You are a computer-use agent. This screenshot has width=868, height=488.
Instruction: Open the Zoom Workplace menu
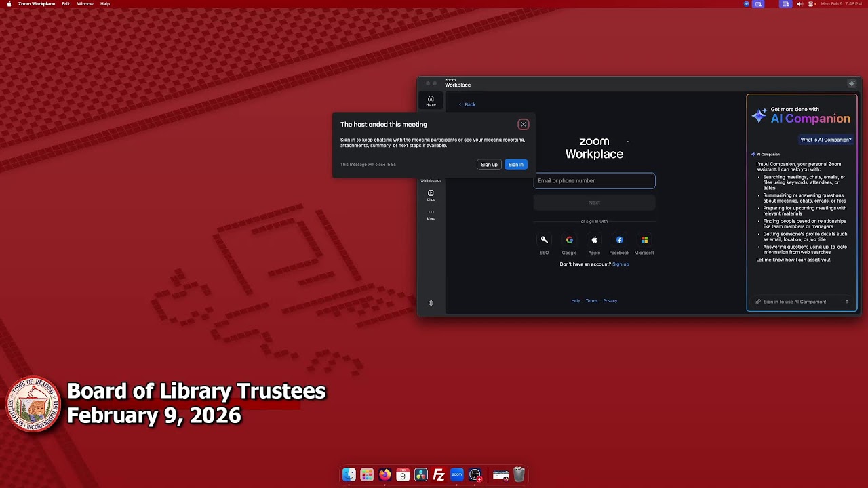[x=37, y=4]
